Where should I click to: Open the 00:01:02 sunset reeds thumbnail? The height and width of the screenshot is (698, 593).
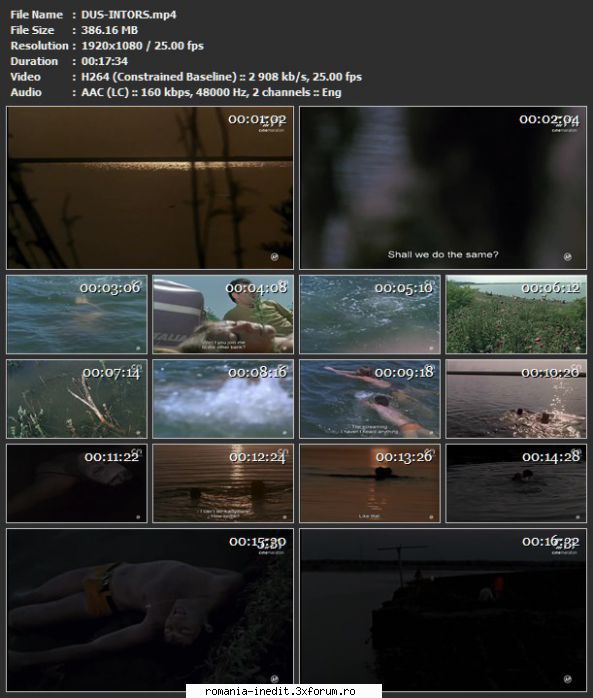tap(150, 187)
